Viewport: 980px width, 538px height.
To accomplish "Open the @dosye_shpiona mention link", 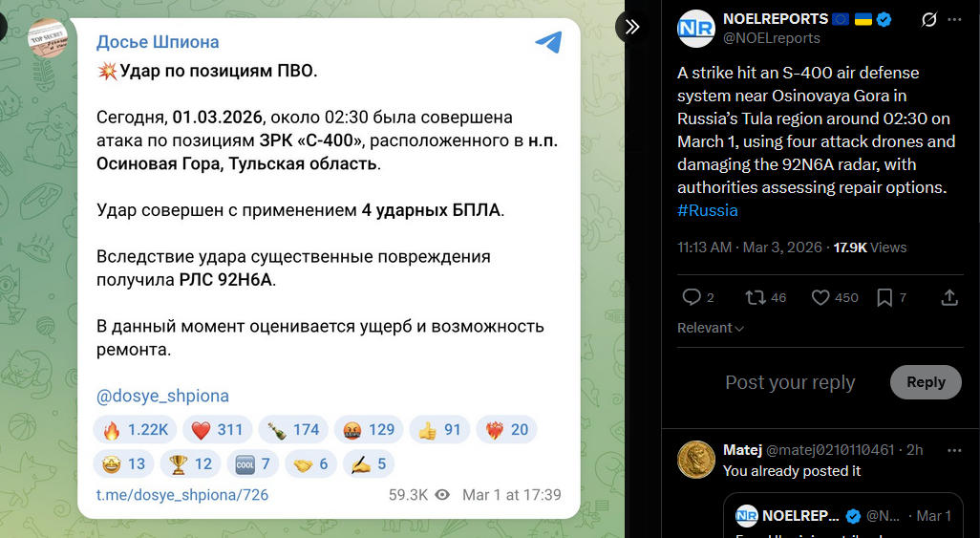I will (162, 396).
